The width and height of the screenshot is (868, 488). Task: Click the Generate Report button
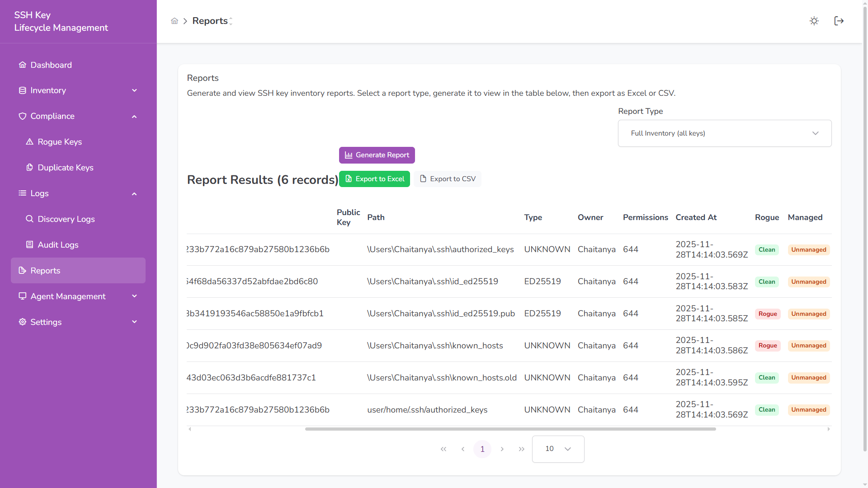coord(377,155)
